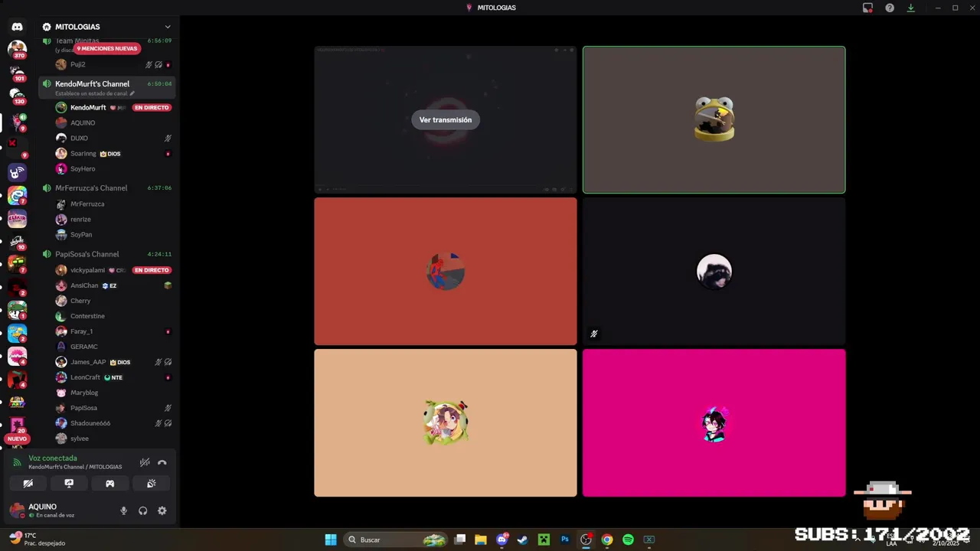Open server icon with 20 badge
The image size is (980, 551).
click(x=17, y=424)
